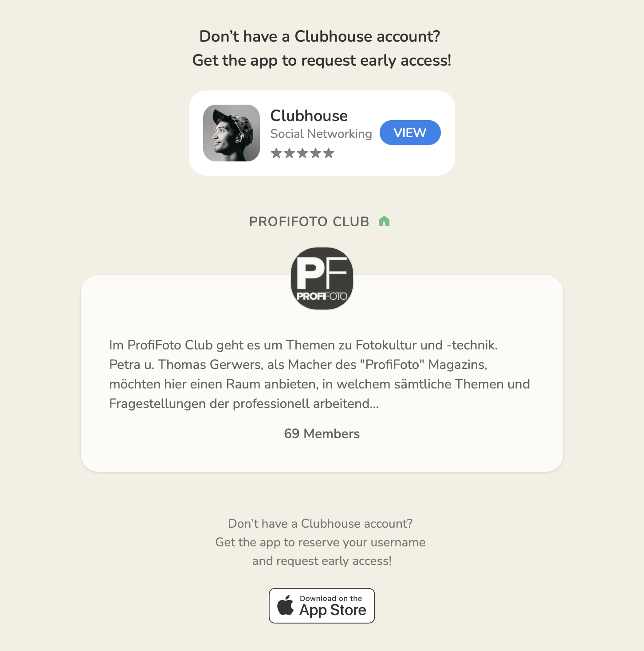This screenshot has width=644, height=651.
Task: Click "Get the app to request early access!" heading
Action: tap(322, 60)
